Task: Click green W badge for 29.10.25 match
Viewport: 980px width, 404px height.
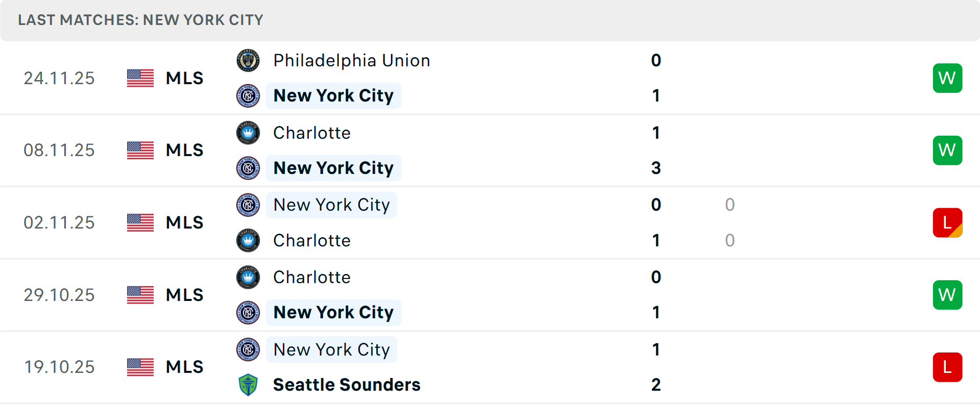Action: pyautogui.click(x=947, y=295)
